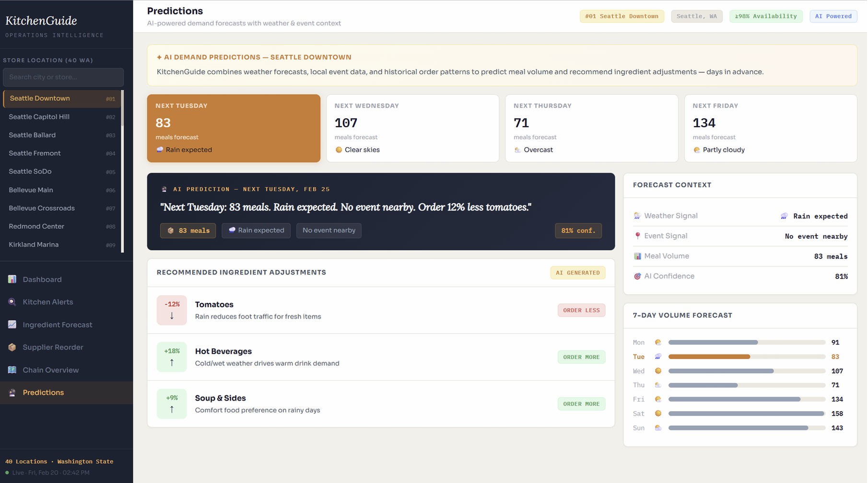Click the No event nearby chip
This screenshot has width=868, height=483.
click(x=329, y=230)
